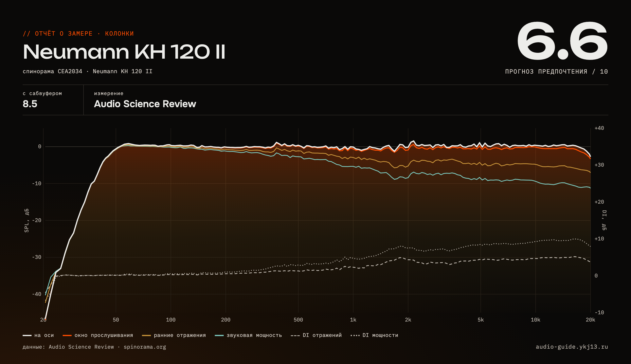
Task: Click the 'ПРОГНОЗ ПРЕДПОЧТЕНИЯ / 10' caption
Action: tap(557, 72)
